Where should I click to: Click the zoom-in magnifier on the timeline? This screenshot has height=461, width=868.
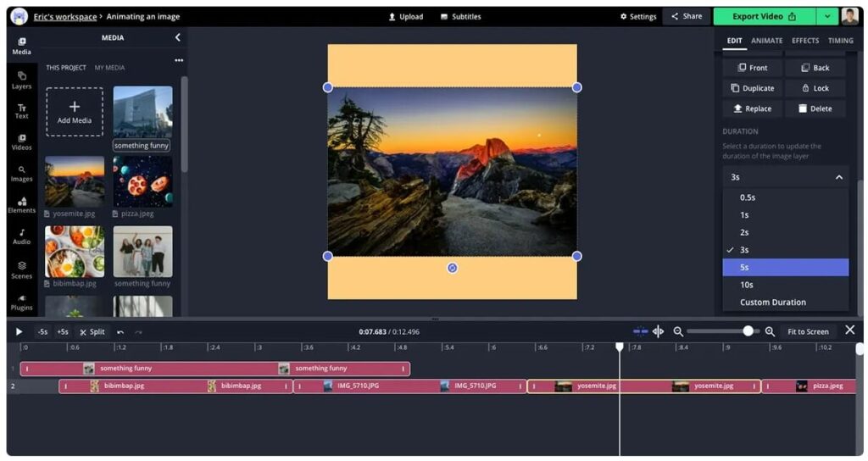point(770,331)
